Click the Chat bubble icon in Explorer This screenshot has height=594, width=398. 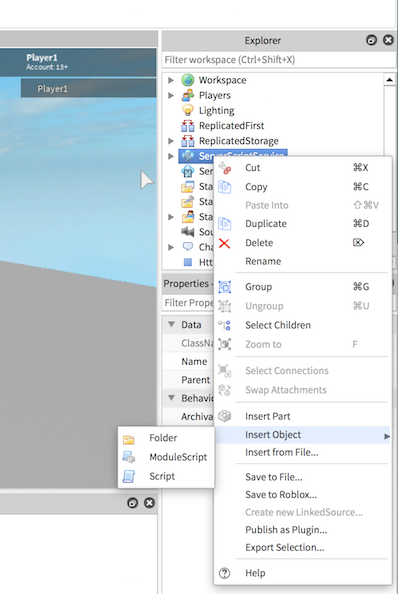point(187,247)
